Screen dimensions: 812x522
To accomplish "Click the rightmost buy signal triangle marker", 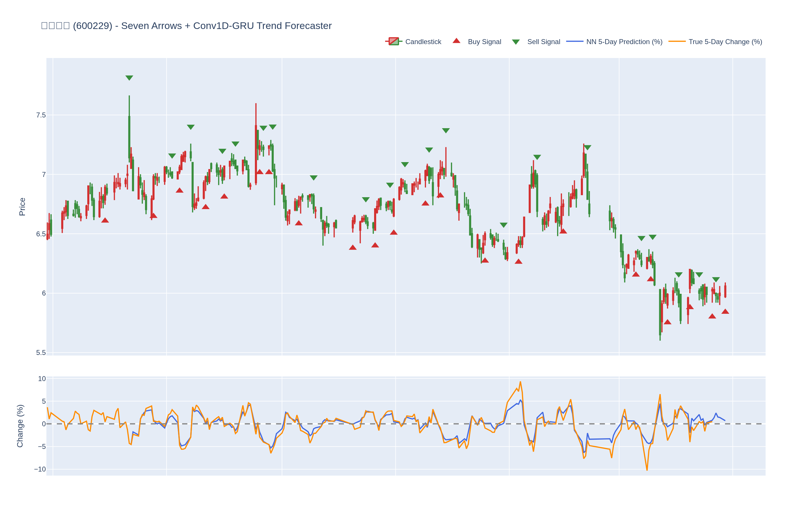I will 725,311.
